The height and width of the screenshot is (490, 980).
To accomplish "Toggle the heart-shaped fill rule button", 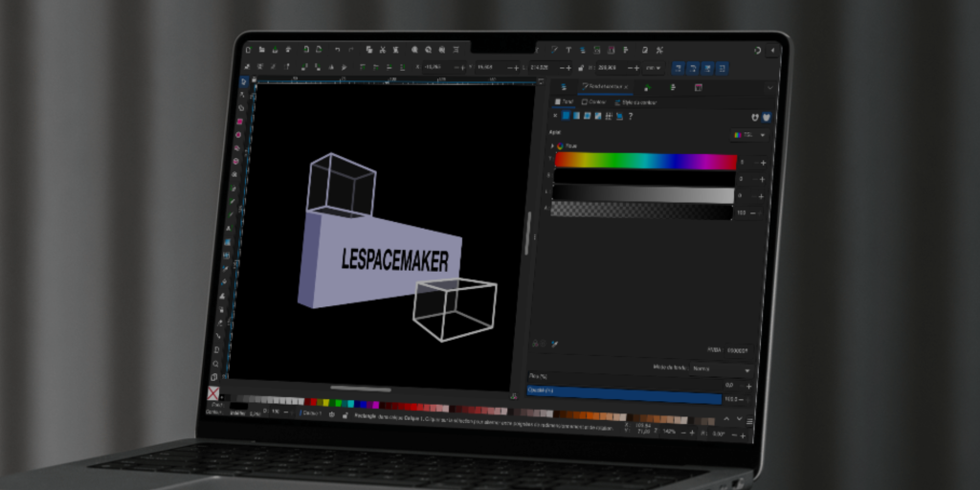I will (x=767, y=118).
